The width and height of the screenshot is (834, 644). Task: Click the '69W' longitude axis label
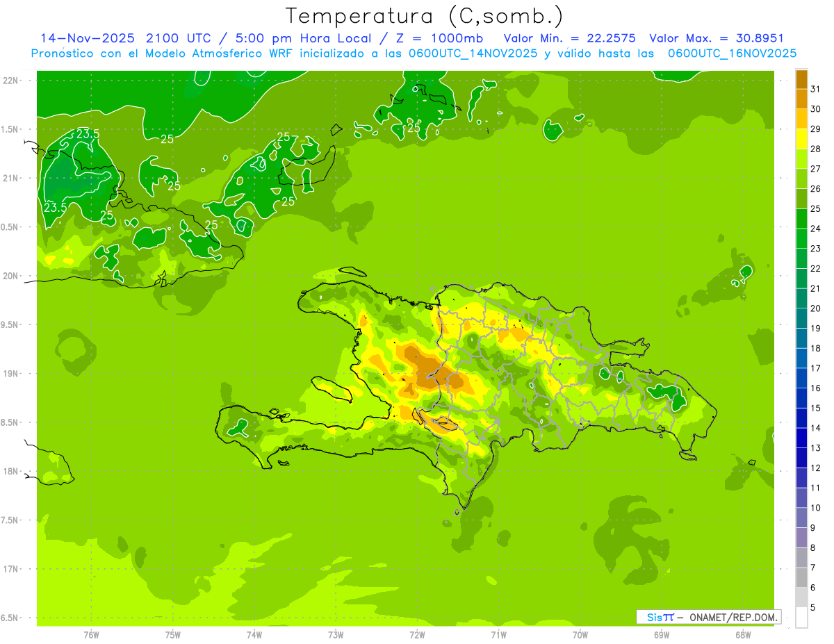(x=662, y=634)
